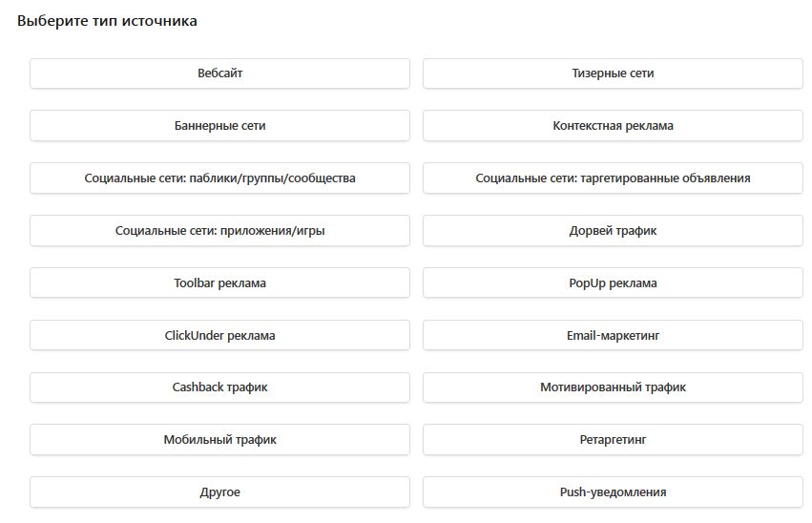Select Cashback трафик option
The height and width of the screenshot is (523, 812).
[219, 387]
